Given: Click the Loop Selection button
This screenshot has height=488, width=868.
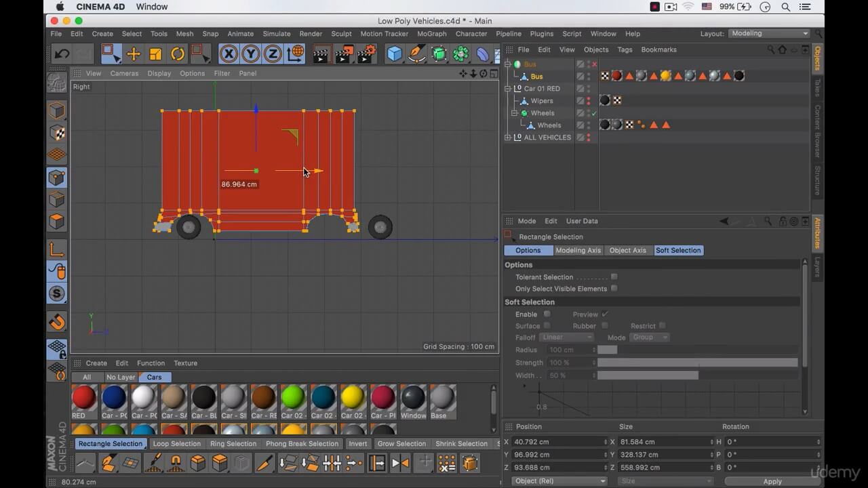Looking at the screenshot, I should pos(176,444).
